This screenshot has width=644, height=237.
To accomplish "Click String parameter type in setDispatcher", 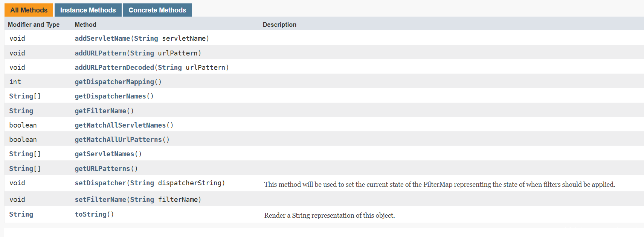I will point(142,183).
